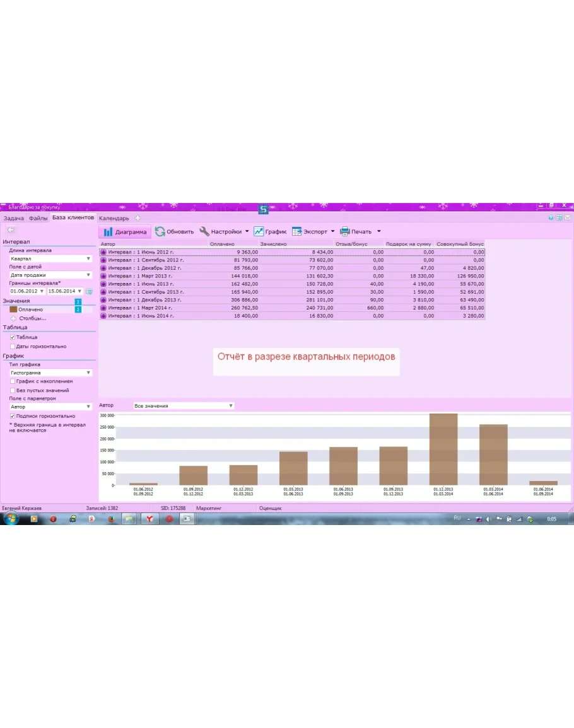Expand the 1 Март 2013 interval row
The width and height of the screenshot is (574, 728).
click(x=103, y=276)
